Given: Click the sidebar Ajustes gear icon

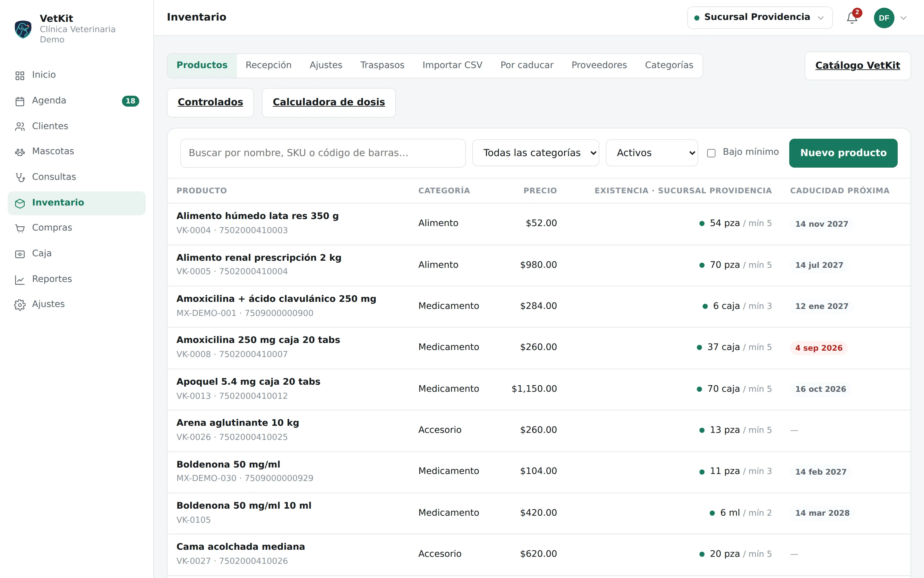Looking at the screenshot, I should [x=20, y=305].
